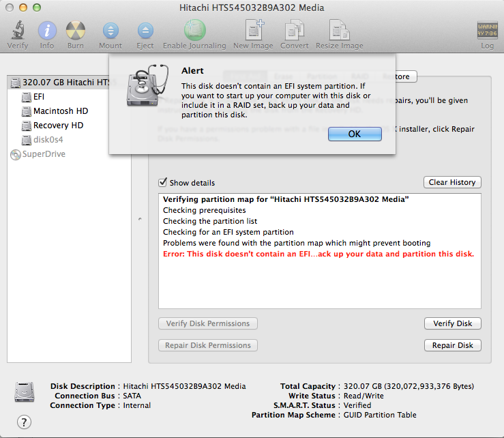Click the Clear History button
The width and height of the screenshot is (504, 438).
(452, 182)
